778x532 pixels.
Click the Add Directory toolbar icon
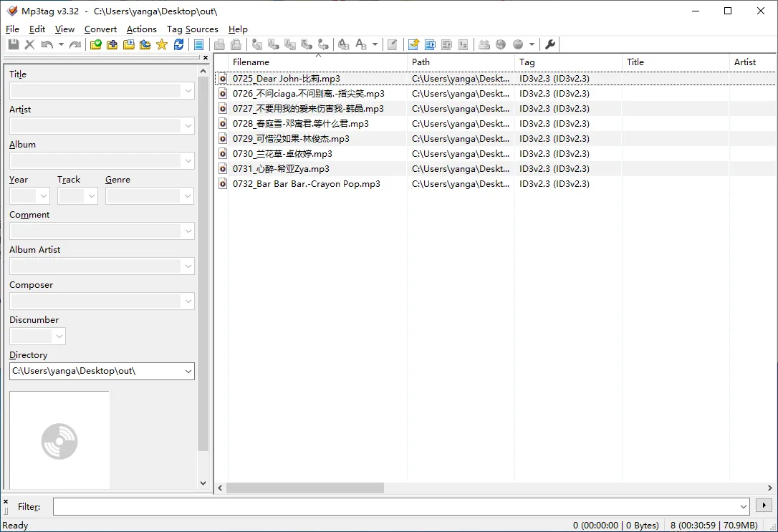click(112, 44)
